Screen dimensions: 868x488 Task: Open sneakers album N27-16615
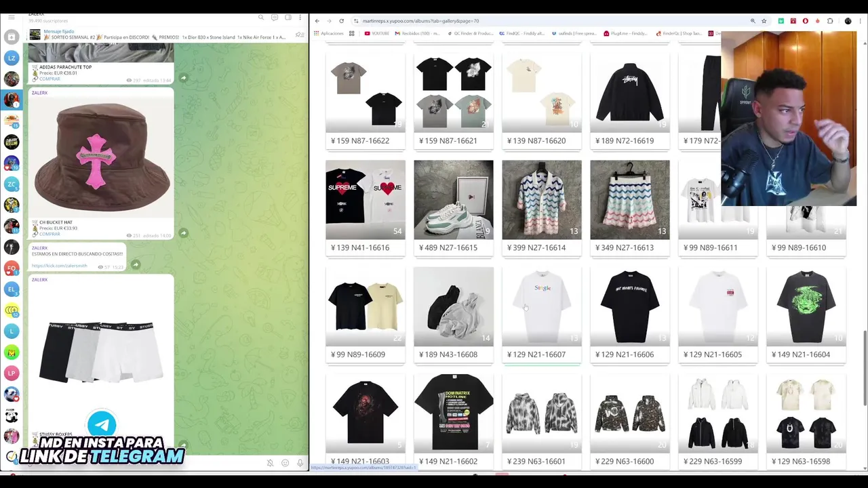click(454, 200)
